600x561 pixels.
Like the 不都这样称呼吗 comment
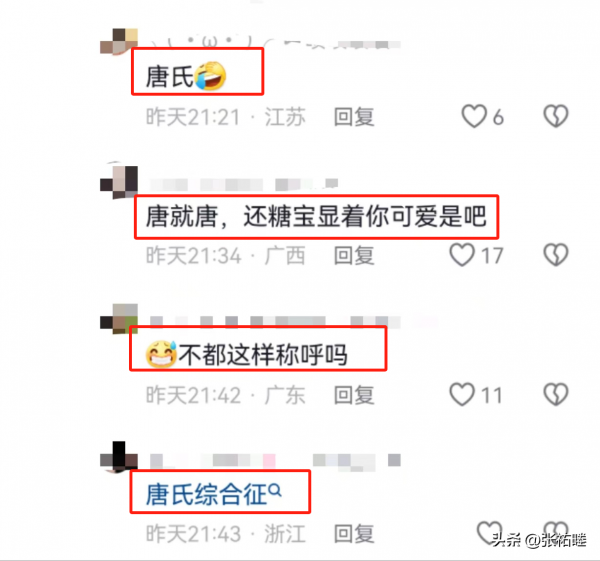462,394
